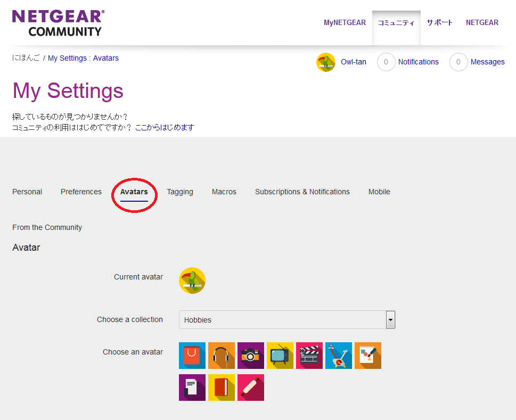Pick the camera avatar

point(251,356)
